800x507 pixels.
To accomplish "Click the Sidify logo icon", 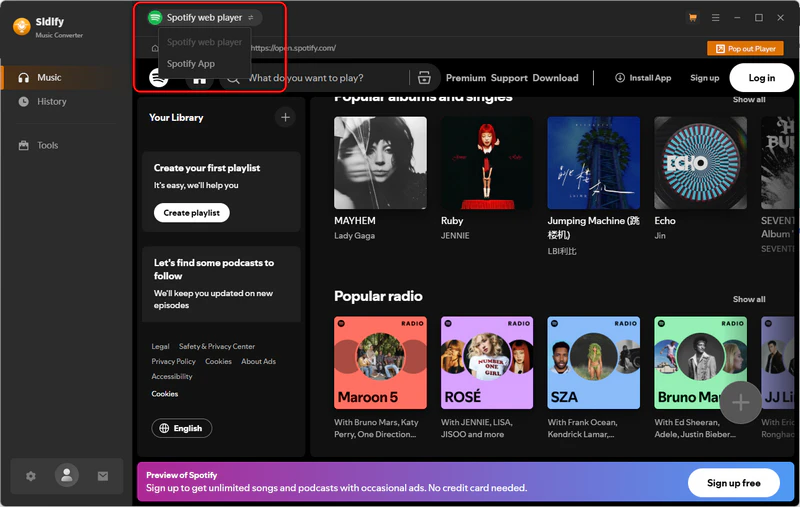I will (21, 27).
